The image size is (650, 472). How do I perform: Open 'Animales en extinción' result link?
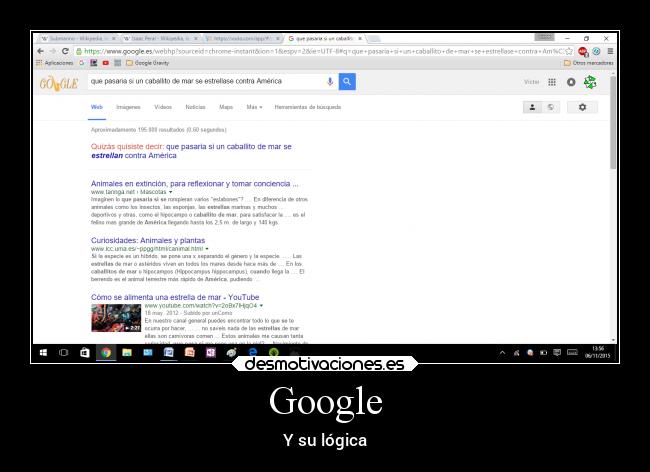pyautogui.click(x=194, y=184)
